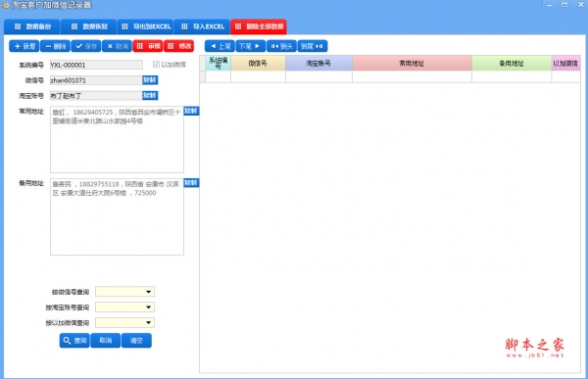Expand the 按淘宝账号查询 dropdown
This screenshot has height=379, width=588.
click(x=149, y=308)
